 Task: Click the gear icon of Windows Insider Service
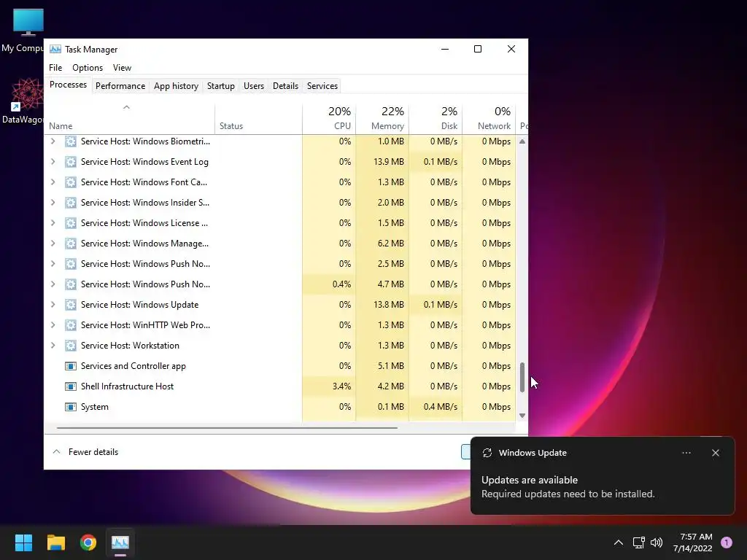pyautogui.click(x=71, y=203)
